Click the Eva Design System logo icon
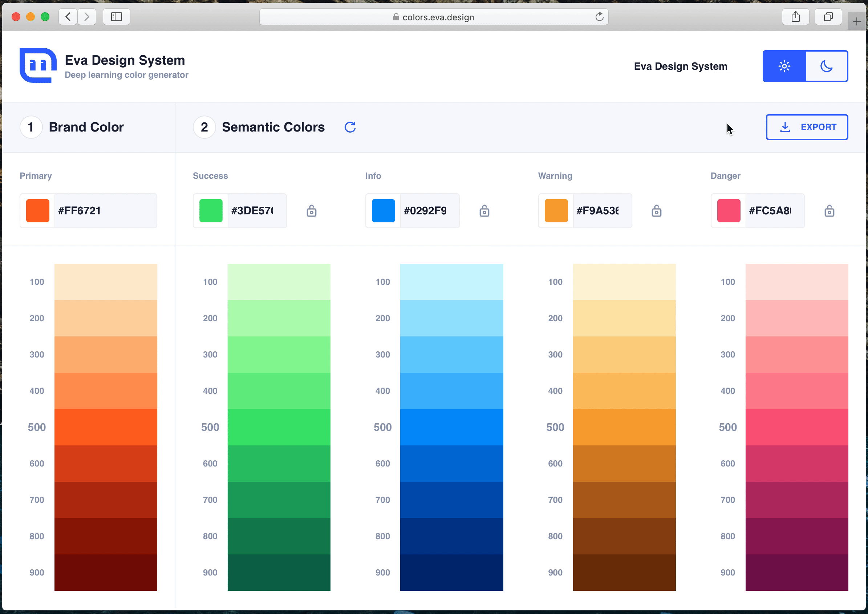This screenshot has width=868, height=614. (38, 65)
